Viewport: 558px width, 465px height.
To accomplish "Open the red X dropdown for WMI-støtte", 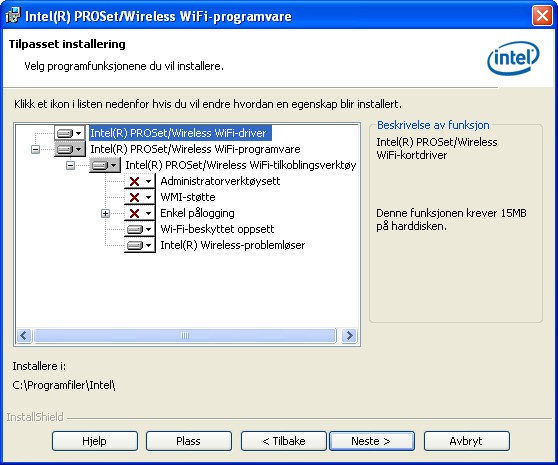I will 140,197.
